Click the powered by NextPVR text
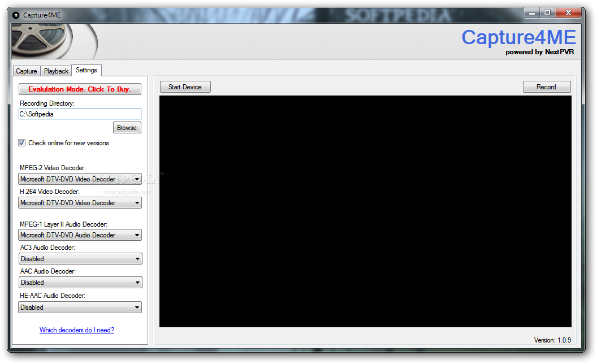Image resolution: width=597 pixels, height=364 pixels. coord(539,52)
